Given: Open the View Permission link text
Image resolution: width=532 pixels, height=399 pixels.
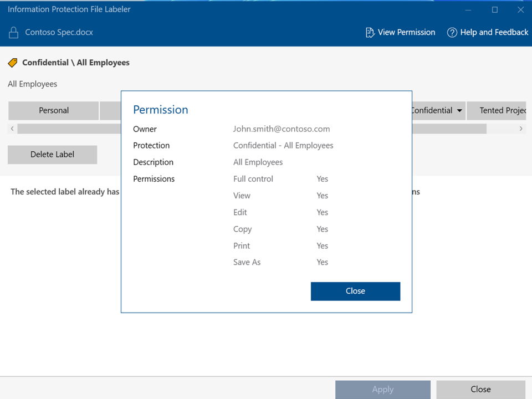Looking at the screenshot, I should (x=406, y=32).
